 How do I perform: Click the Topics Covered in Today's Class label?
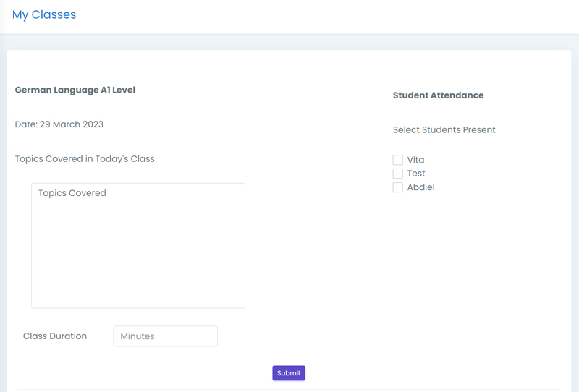click(85, 158)
